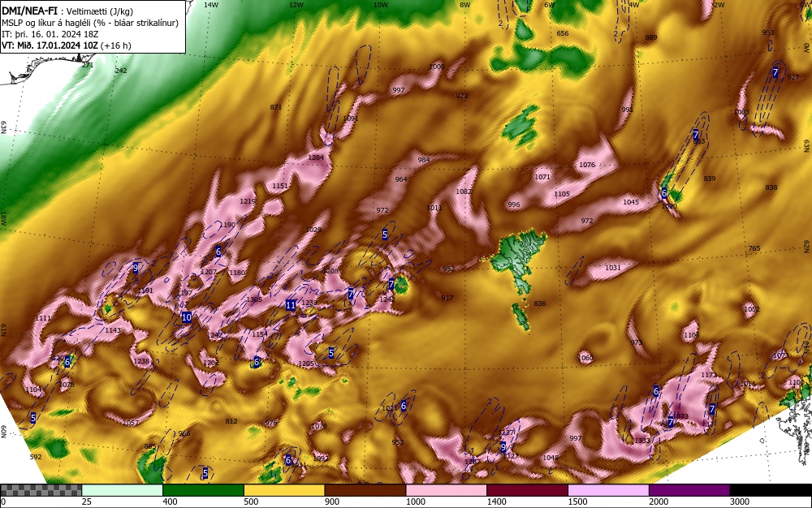The image size is (812, 508).
Task: Click the map value 1333
Action: click(x=641, y=440)
